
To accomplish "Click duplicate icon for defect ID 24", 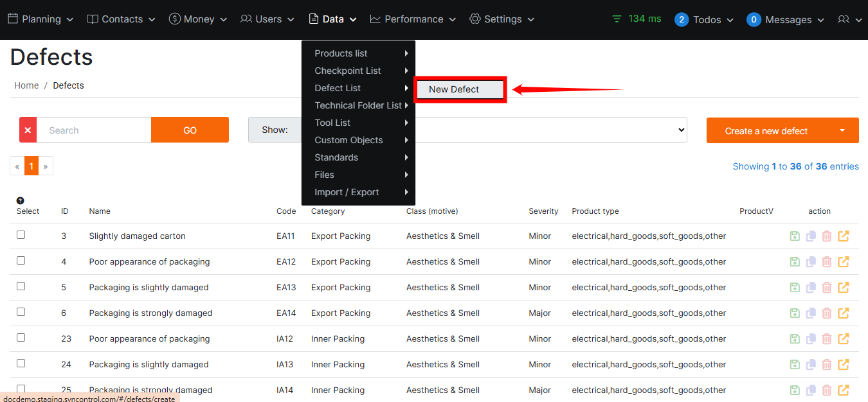I will coord(811,365).
